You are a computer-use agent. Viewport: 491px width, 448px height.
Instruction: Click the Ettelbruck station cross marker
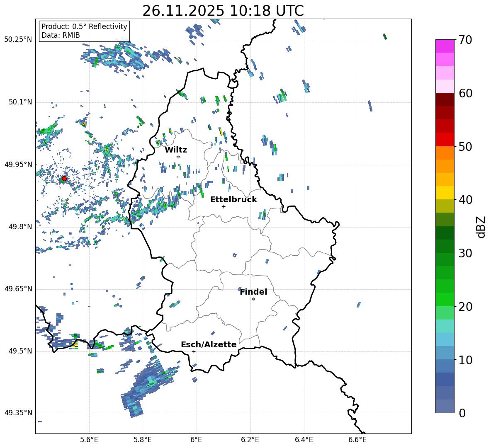pos(224,206)
